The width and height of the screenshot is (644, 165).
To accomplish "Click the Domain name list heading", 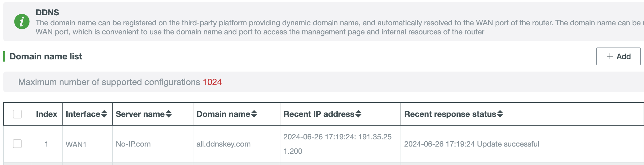I will [46, 56].
